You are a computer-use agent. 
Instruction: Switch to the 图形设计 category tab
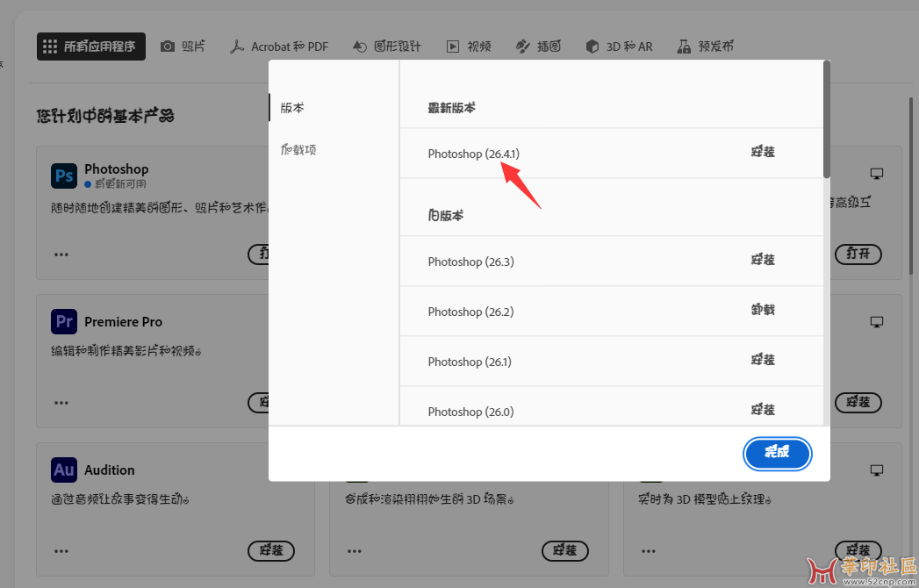click(x=387, y=47)
